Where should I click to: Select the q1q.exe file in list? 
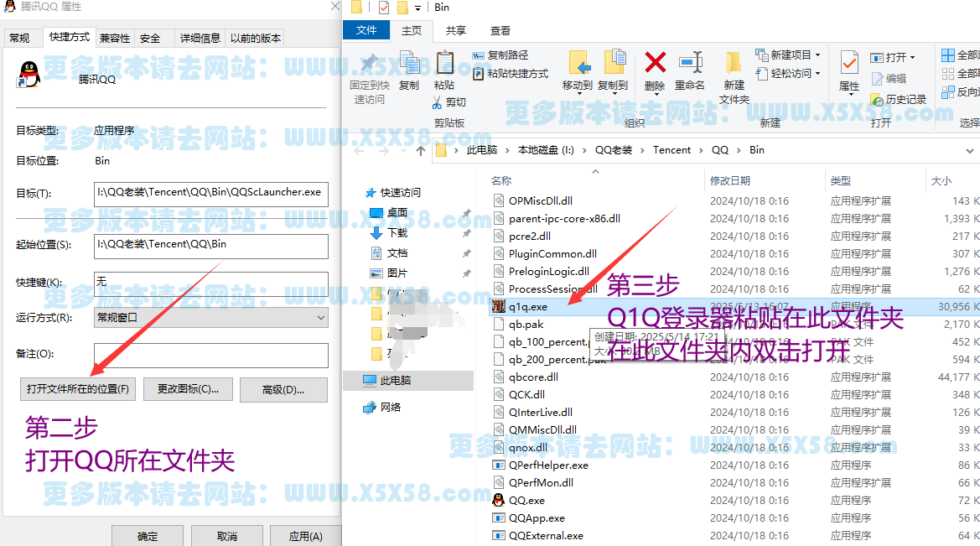pyautogui.click(x=528, y=307)
